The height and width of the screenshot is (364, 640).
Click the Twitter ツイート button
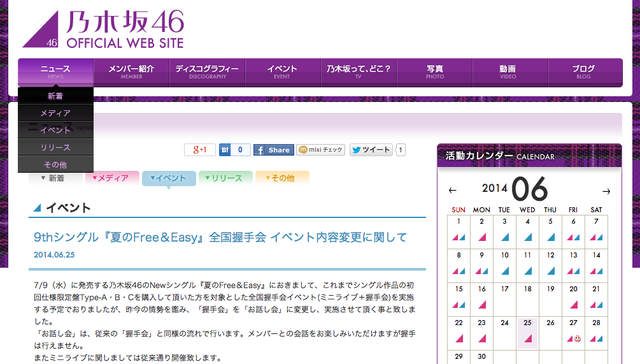pyautogui.click(x=371, y=150)
